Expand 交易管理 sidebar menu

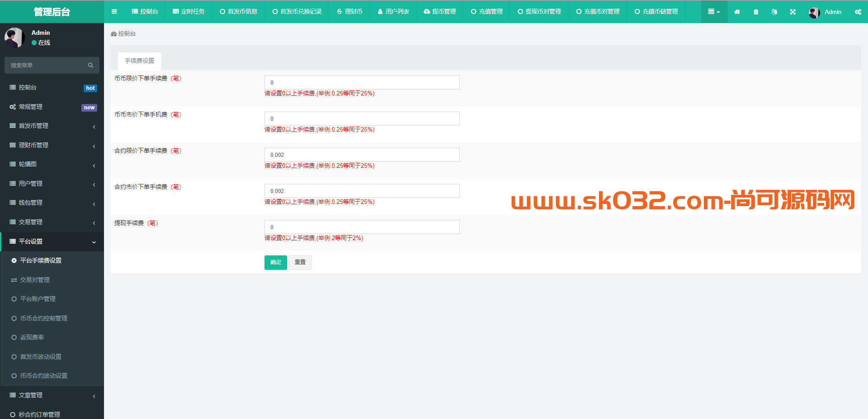pos(52,222)
